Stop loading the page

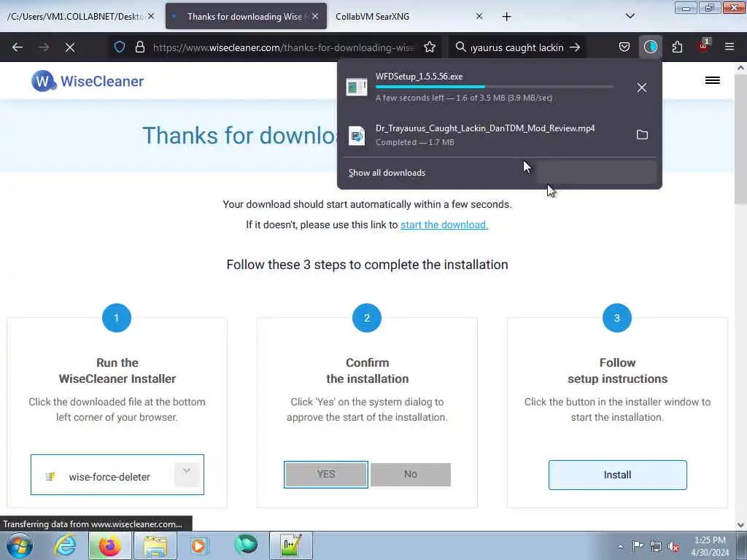(x=70, y=47)
